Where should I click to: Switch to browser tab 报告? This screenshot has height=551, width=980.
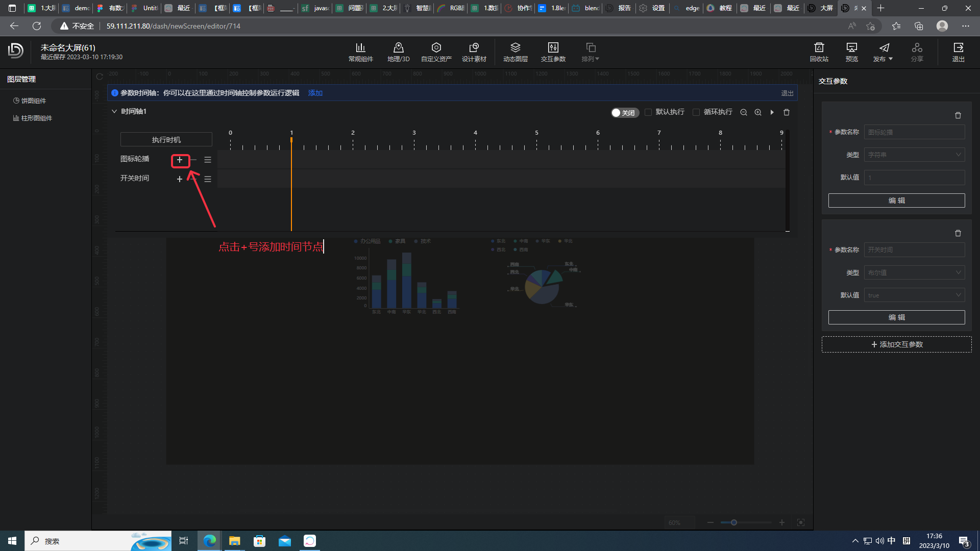pos(619,8)
